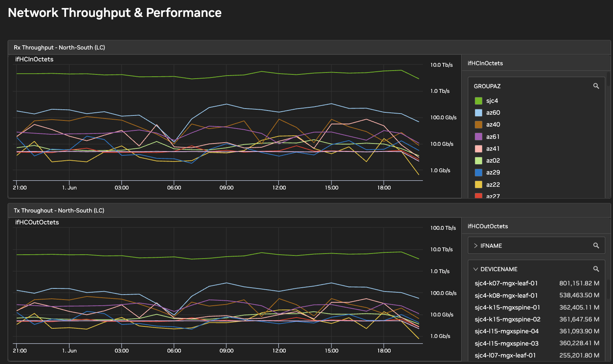This screenshot has width=613, height=364.
Task: Select the az41 legend label
Action: (x=493, y=149)
